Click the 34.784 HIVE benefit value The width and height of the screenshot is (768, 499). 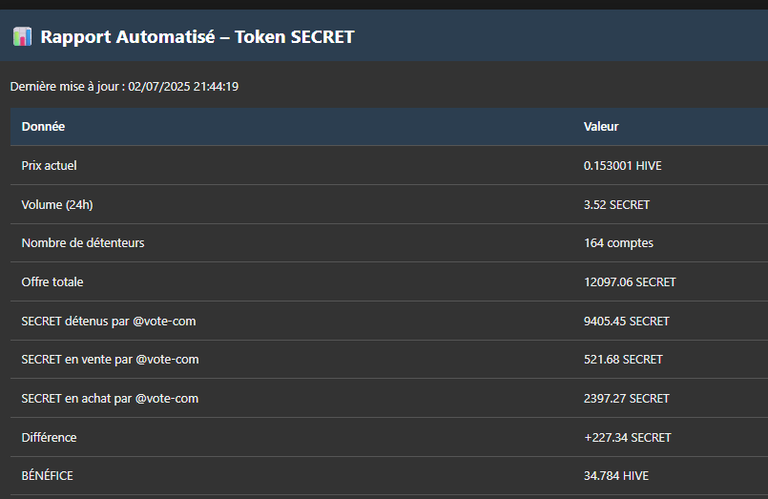(616, 475)
